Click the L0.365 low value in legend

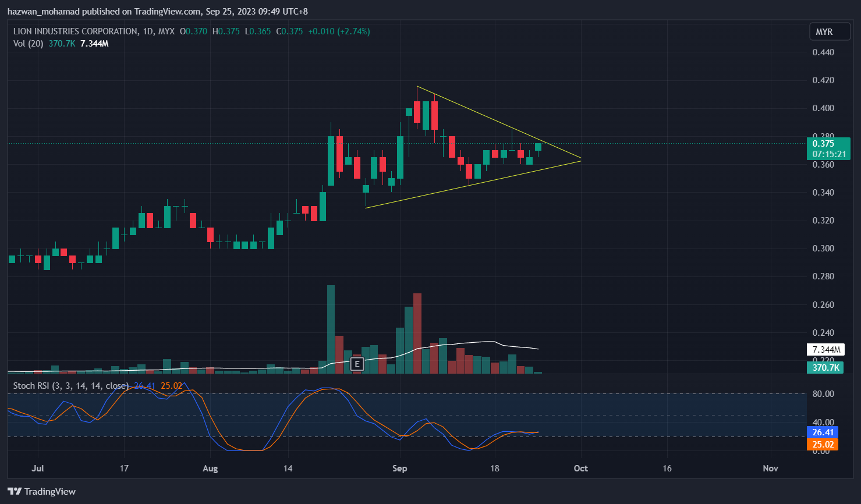(258, 31)
